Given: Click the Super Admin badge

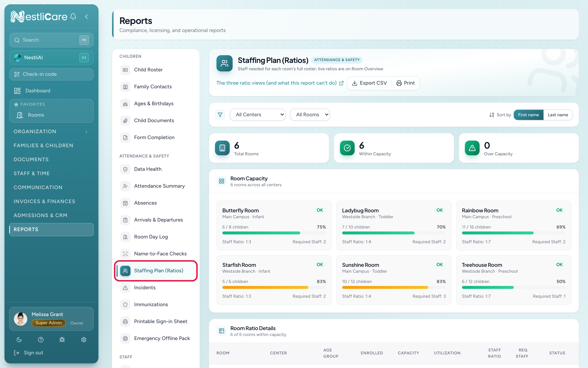Looking at the screenshot, I should (x=49, y=323).
